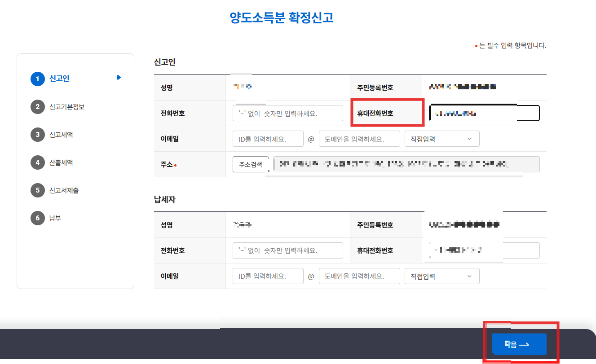Go to step 3 circle icon 신고세액

pos(38,135)
